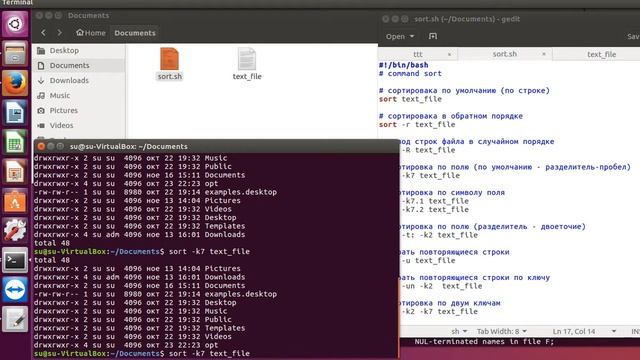Select Documents in Files sidebar

tap(78, 66)
